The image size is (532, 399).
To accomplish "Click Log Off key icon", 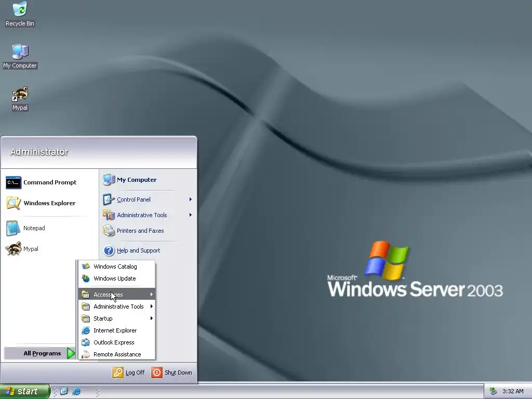I will click(x=118, y=373).
